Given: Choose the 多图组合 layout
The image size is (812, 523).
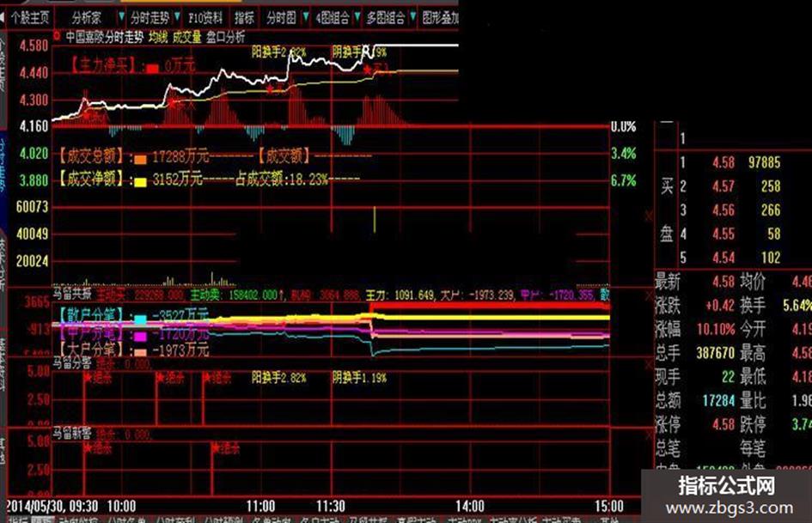Looking at the screenshot, I should [385, 18].
